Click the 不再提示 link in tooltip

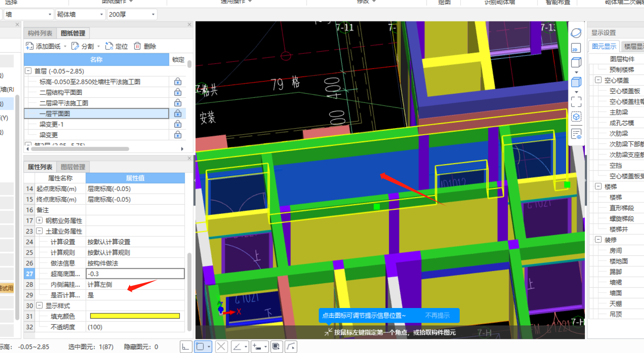(x=437, y=315)
